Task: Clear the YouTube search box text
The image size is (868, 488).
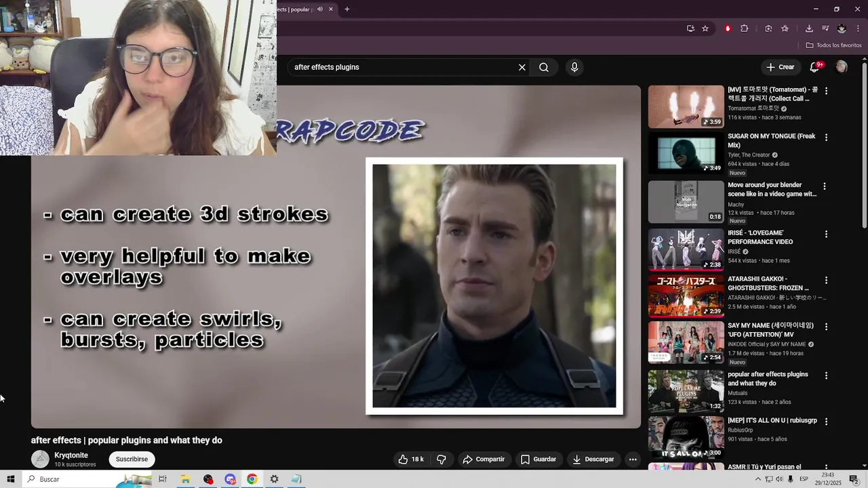Action: click(x=521, y=67)
